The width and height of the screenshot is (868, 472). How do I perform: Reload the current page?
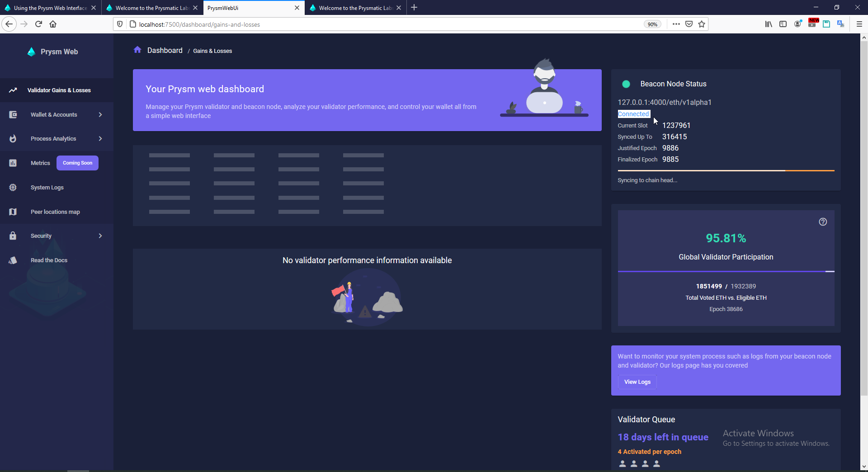39,24
